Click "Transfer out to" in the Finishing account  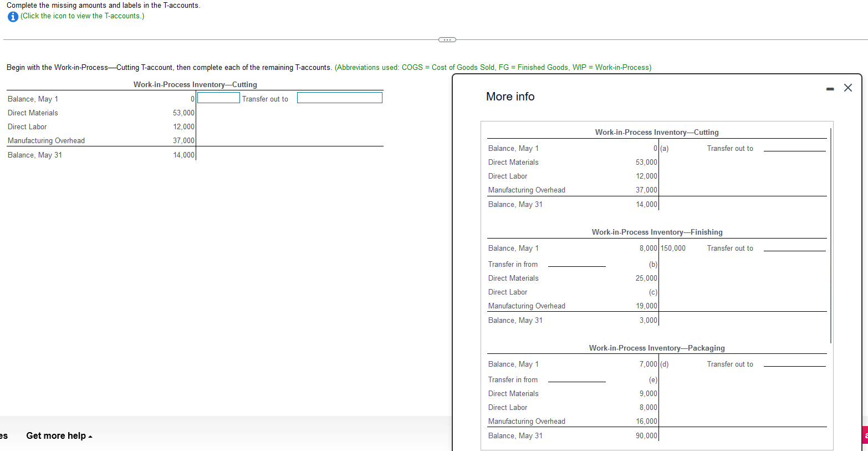coord(730,249)
